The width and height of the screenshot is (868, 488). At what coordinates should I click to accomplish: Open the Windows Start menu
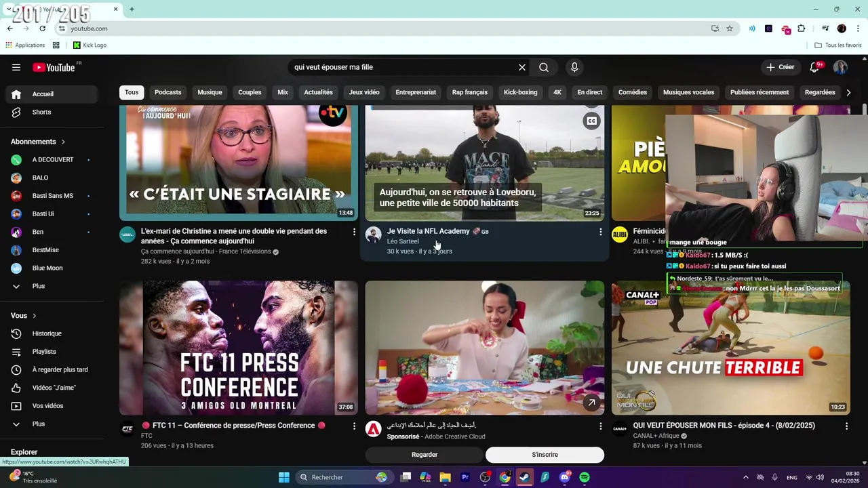[284, 477]
